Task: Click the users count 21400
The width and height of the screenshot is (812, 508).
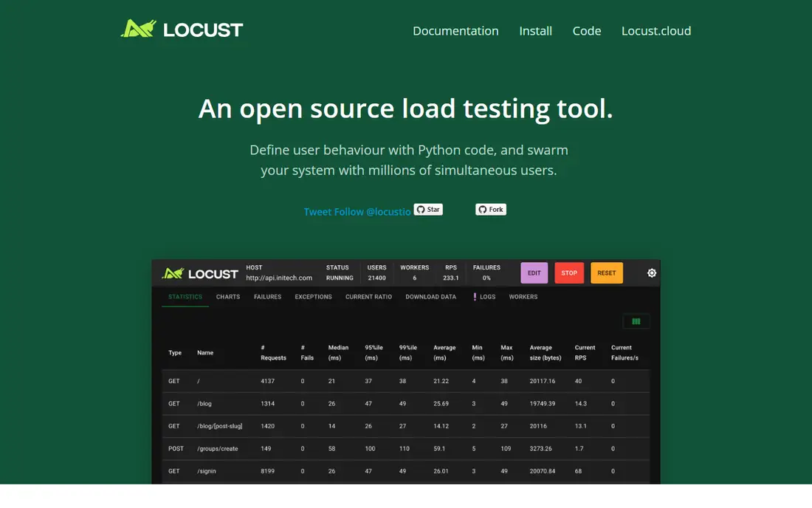Action: click(x=376, y=278)
